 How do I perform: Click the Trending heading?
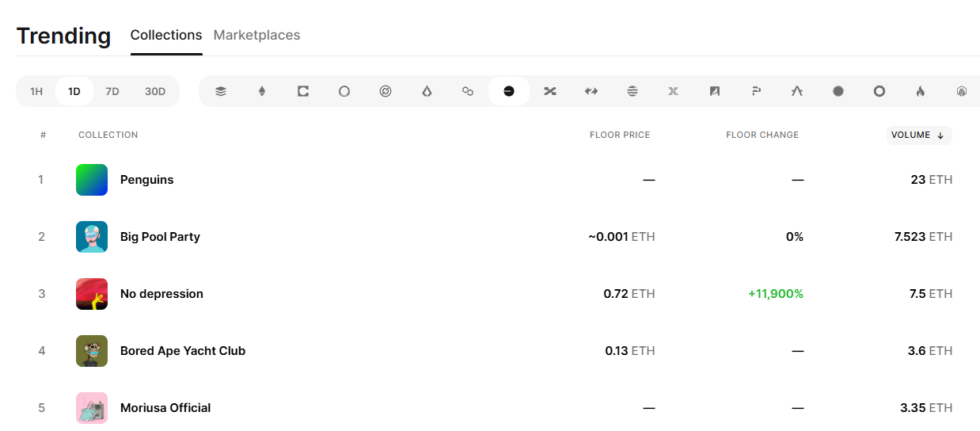pos(63,36)
